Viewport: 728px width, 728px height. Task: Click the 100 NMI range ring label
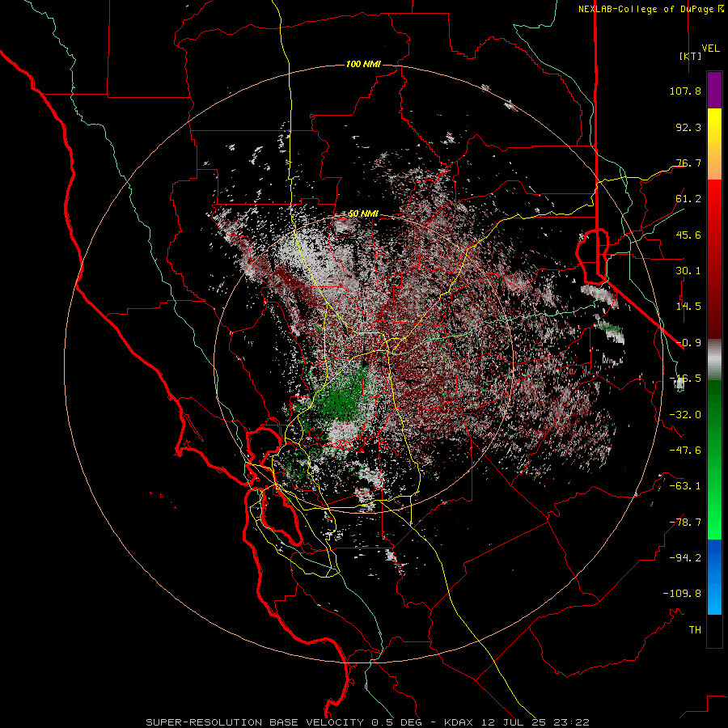pos(363,64)
